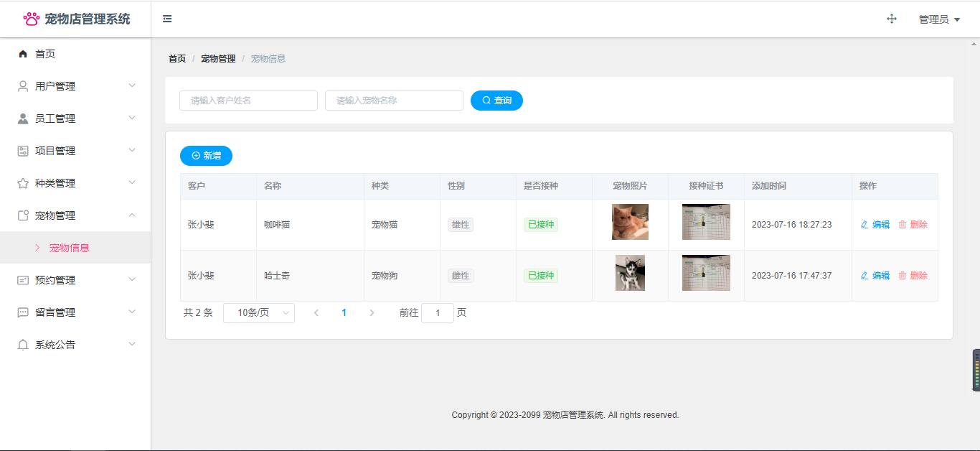The height and width of the screenshot is (451, 980).
Task: Expand the 系统公告 menu chevron
Action: 132,344
